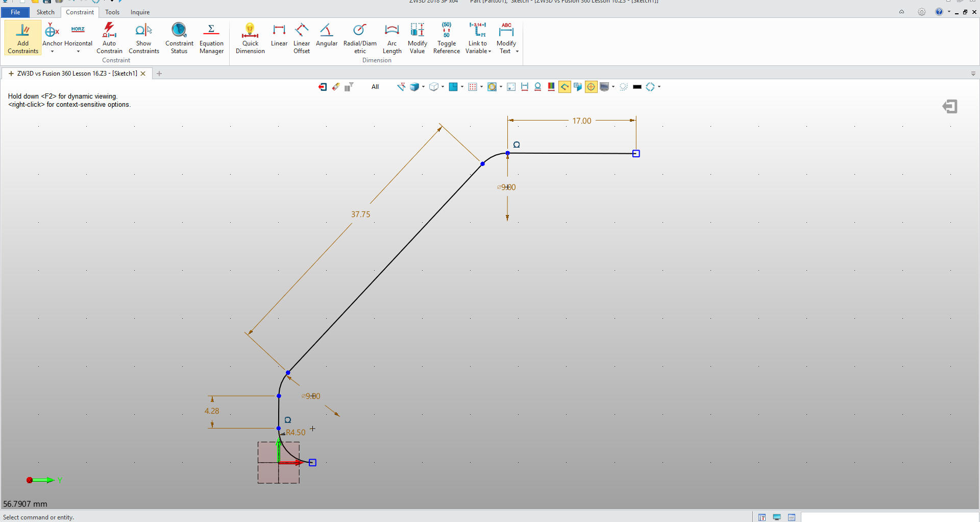Open the background display monitor dropdown
Screen dimensions: 980x522
[613, 87]
